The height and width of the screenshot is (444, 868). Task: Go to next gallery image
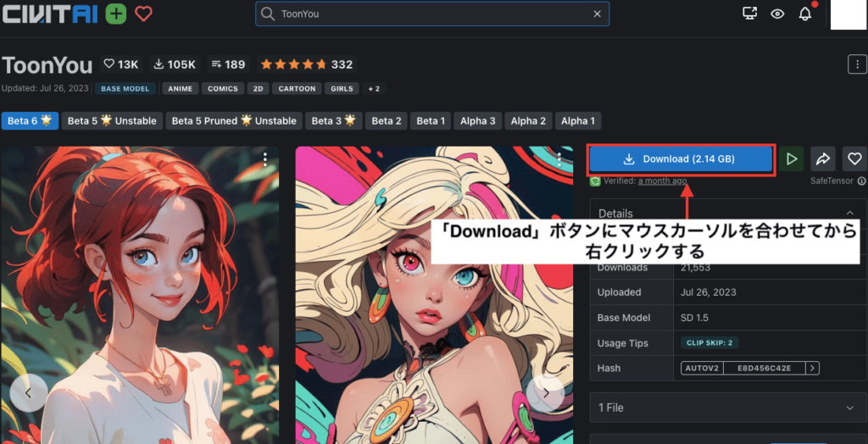pyautogui.click(x=545, y=393)
